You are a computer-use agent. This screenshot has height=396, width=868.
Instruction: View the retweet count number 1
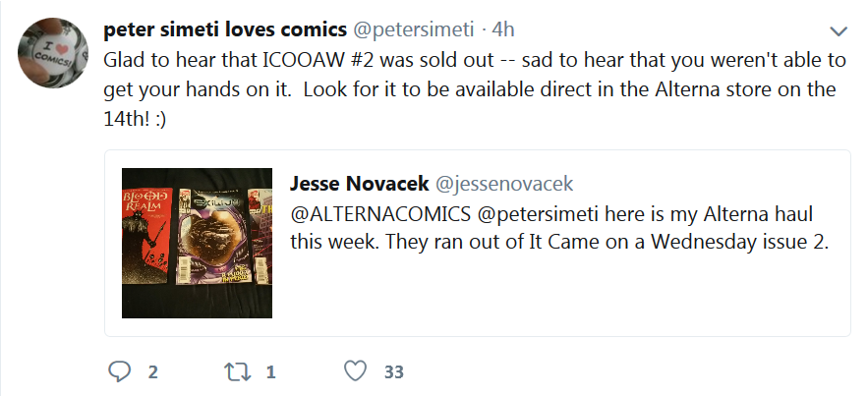coord(270,372)
